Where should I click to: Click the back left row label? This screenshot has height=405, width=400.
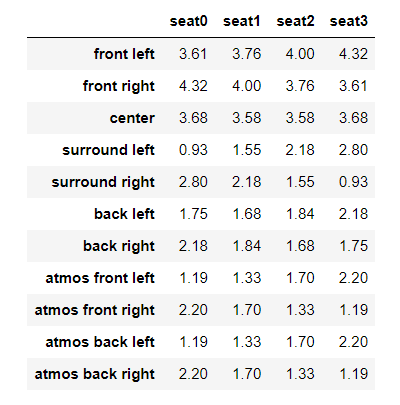tap(124, 214)
